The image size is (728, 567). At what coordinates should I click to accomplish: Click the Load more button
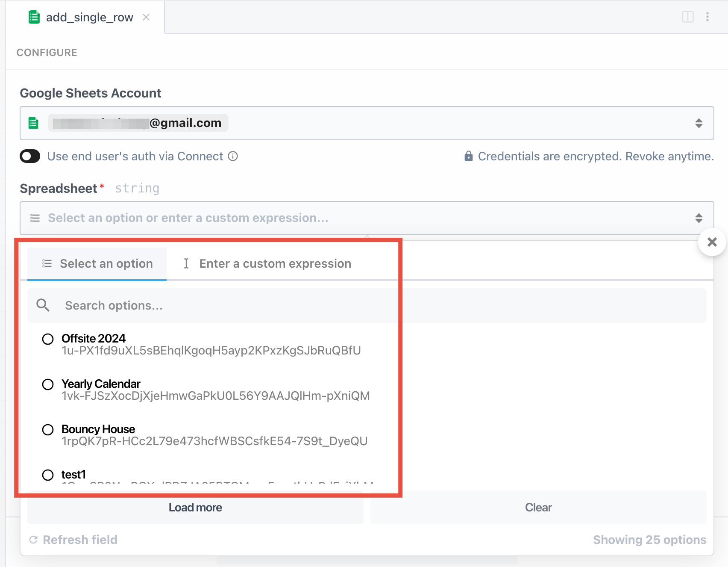(x=195, y=508)
